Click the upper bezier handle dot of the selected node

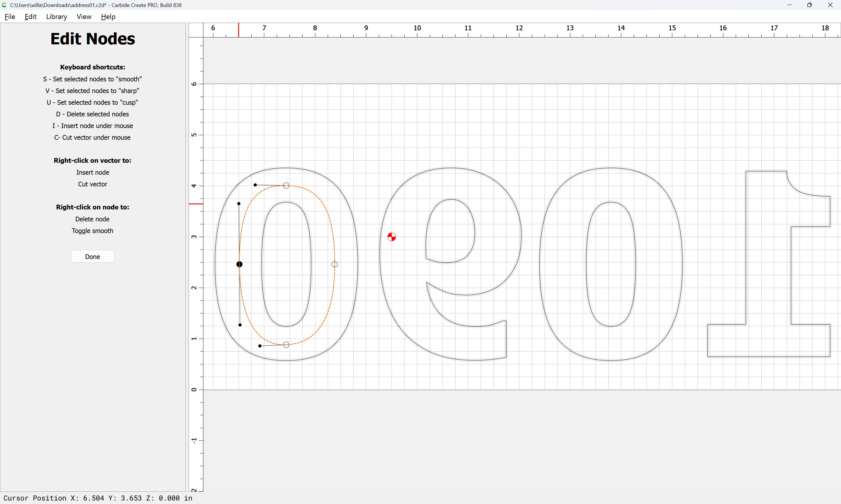click(x=239, y=204)
